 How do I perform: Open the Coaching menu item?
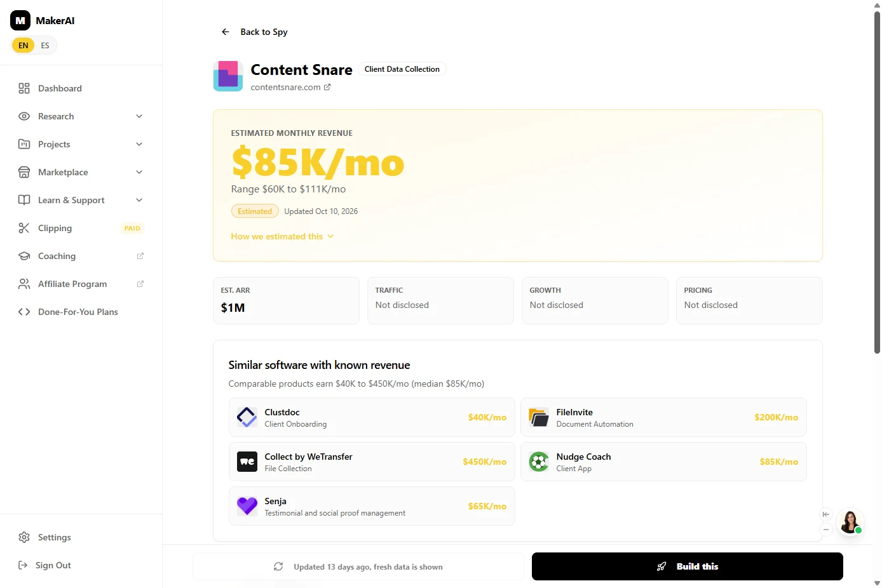[81, 256]
